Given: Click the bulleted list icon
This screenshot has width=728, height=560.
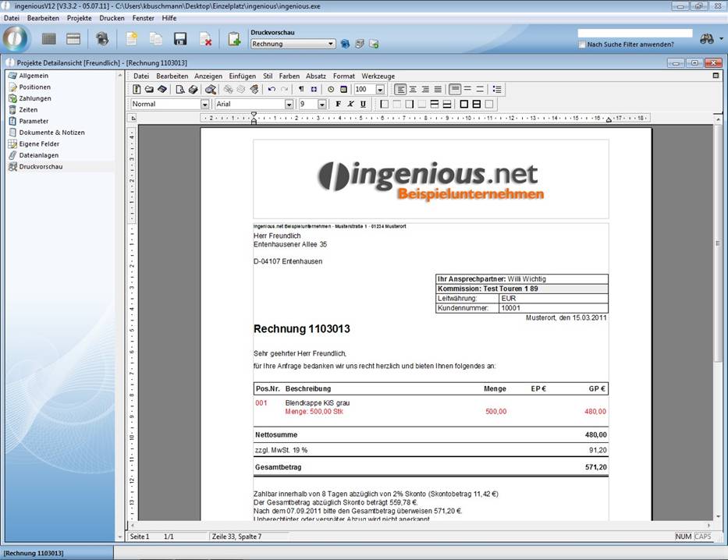Looking at the screenshot, I should pos(497,90).
